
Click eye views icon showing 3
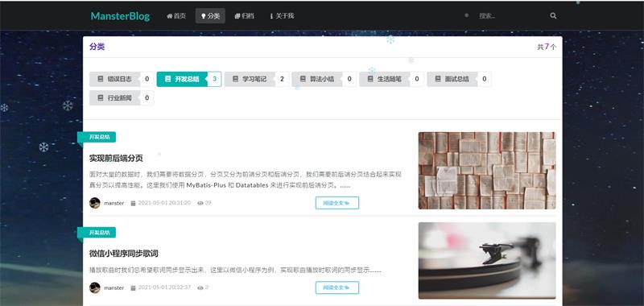click(x=200, y=288)
